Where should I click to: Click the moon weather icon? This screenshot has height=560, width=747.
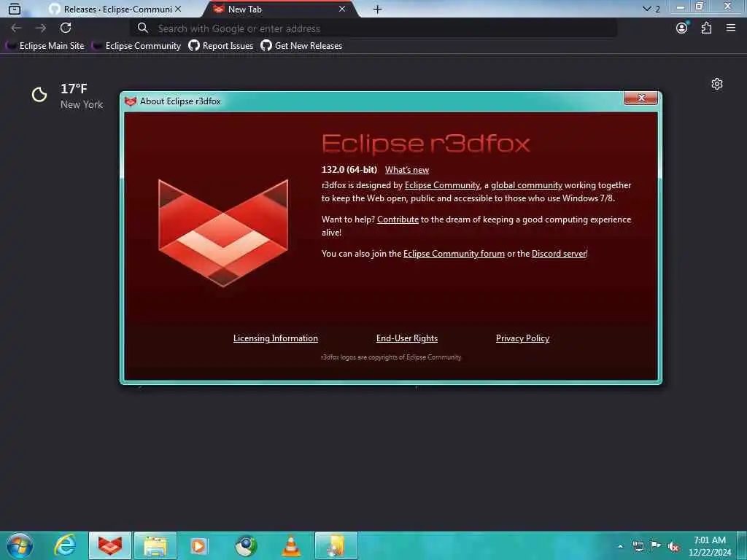(39, 94)
